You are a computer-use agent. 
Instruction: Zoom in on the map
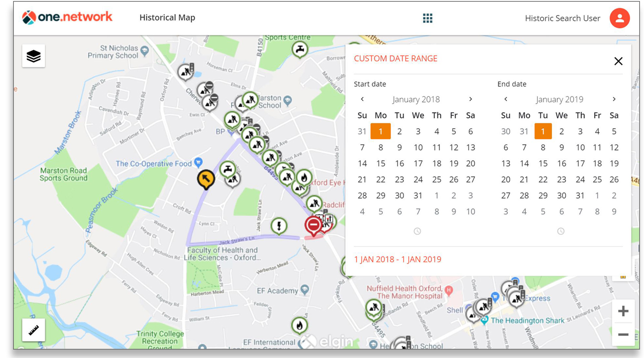coord(623,311)
